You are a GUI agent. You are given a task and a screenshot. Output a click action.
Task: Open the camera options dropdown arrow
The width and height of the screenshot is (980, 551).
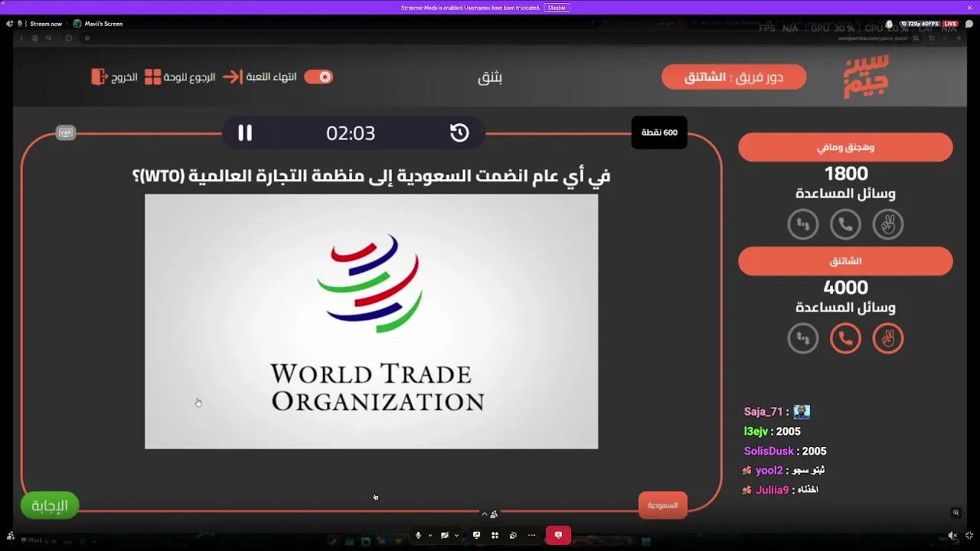456,535
